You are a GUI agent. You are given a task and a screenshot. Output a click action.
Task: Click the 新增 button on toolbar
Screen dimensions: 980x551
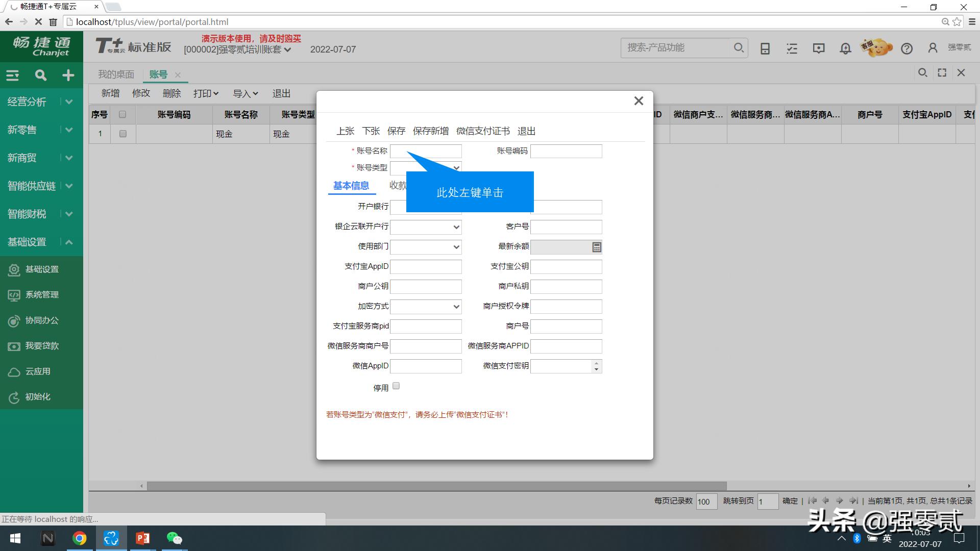(x=110, y=93)
